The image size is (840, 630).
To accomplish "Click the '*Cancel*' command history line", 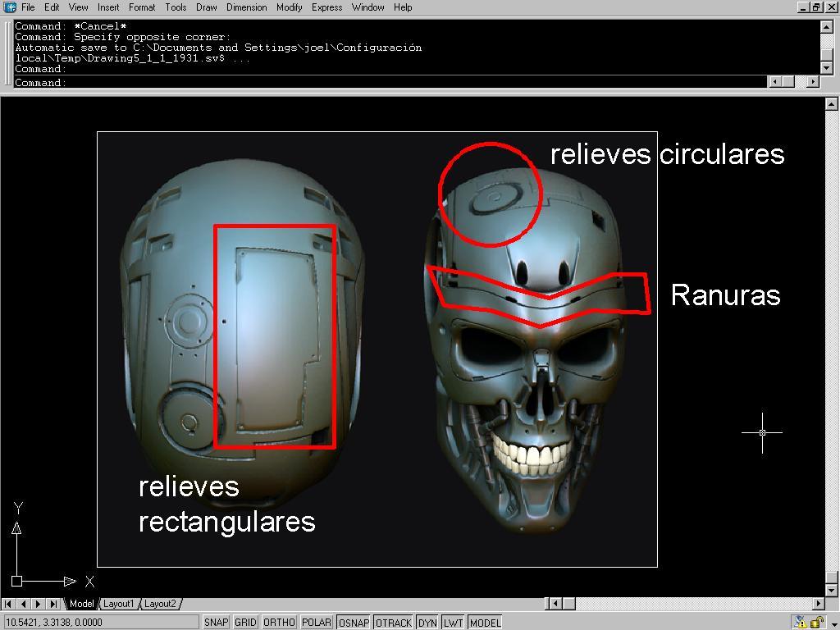I will tap(71, 26).
